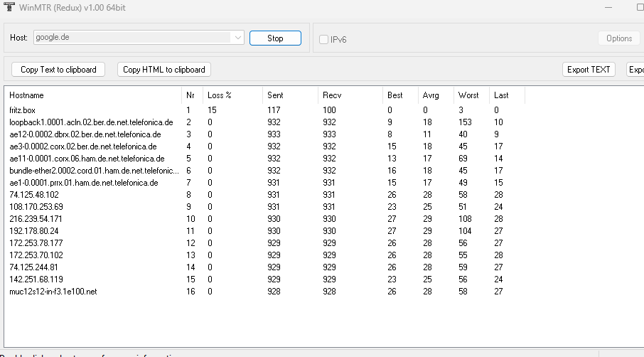Stop the running trace
Screen dimensions: 644x357
(x=275, y=38)
